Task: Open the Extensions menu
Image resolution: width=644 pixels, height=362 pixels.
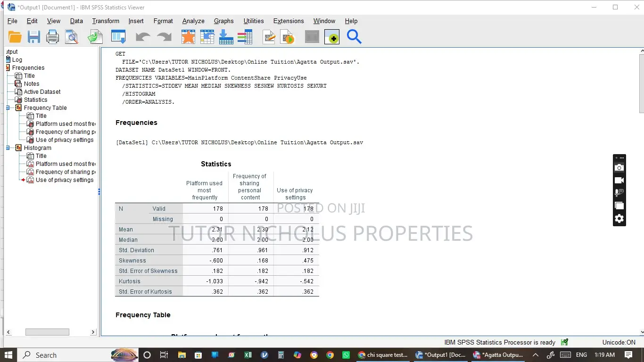Action: point(289,21)
